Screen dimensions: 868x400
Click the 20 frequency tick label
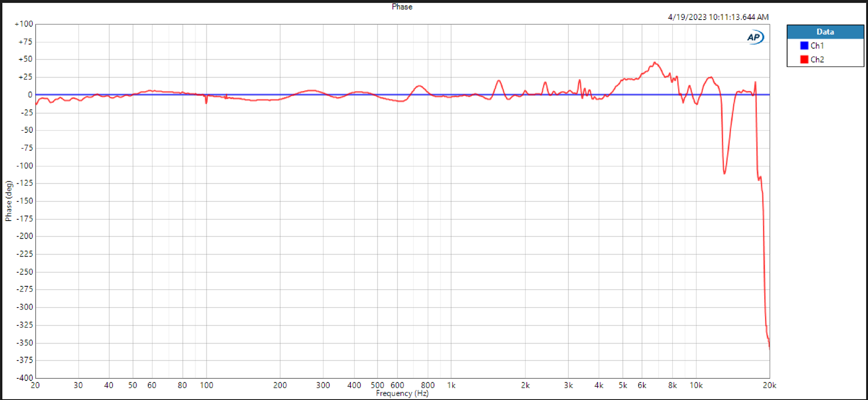pyautogui.click(x=35, y=385)
